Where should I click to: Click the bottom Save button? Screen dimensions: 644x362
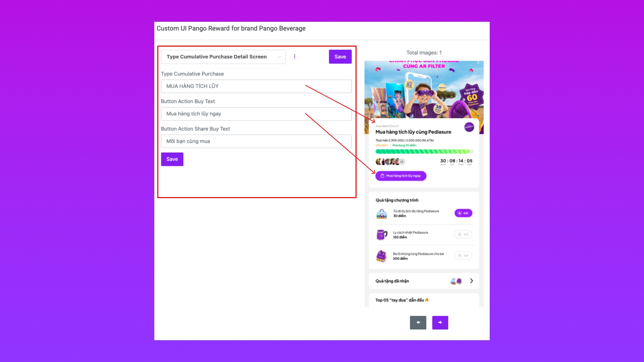point(172,159)
